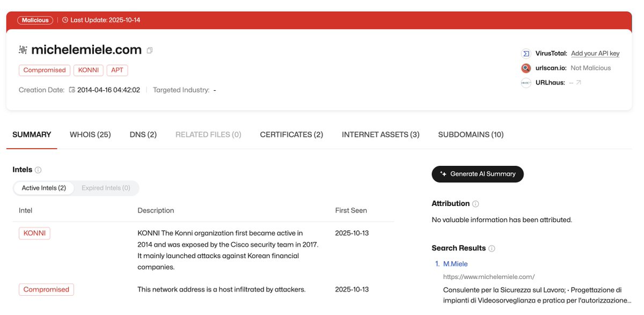Click the Compromised intel tag in table
Screen dimensions: 644x315
46,289
